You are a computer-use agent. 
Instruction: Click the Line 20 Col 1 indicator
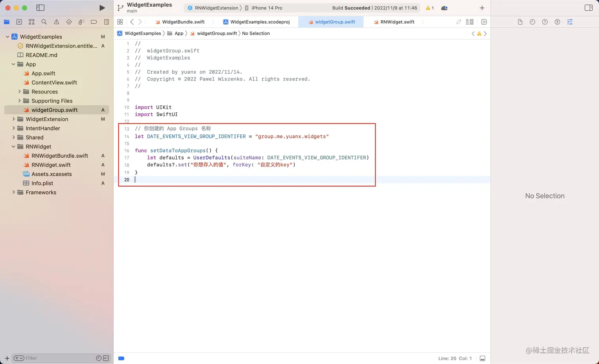[455, 358]
